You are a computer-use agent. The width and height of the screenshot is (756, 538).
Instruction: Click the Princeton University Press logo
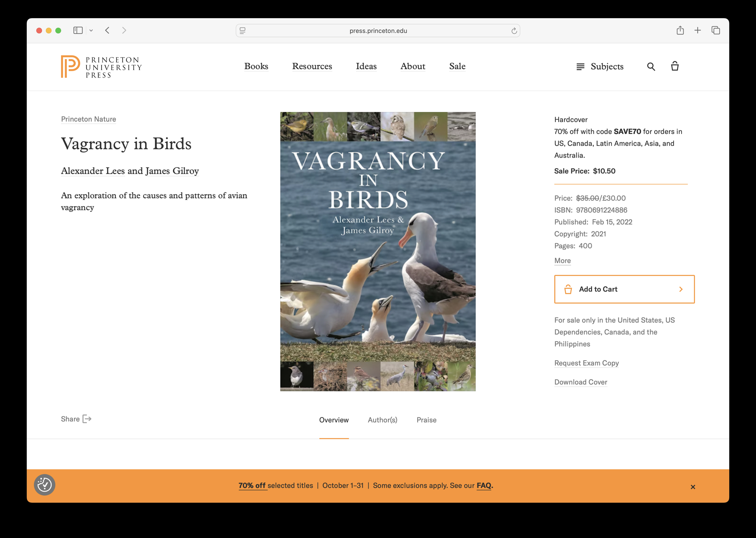pos(101,67)
